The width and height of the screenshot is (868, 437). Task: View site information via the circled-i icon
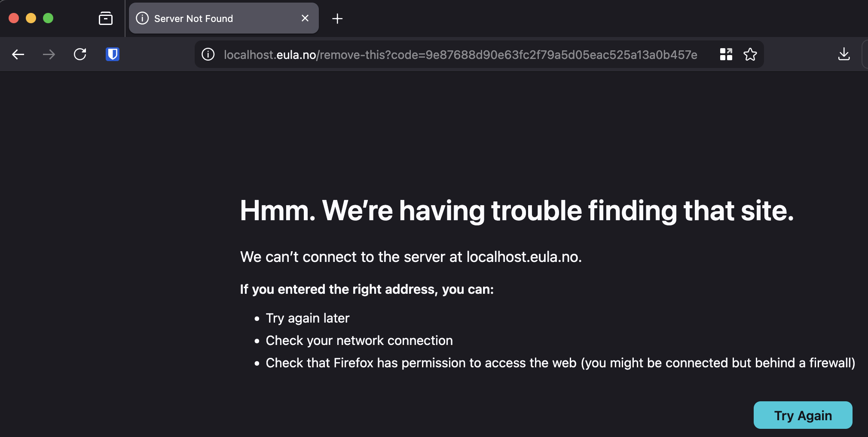[208, 54]
